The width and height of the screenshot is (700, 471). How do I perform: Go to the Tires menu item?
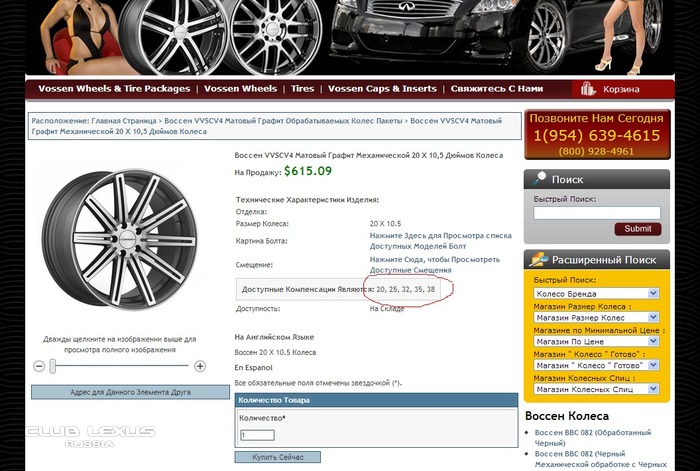tap(302, 89)
